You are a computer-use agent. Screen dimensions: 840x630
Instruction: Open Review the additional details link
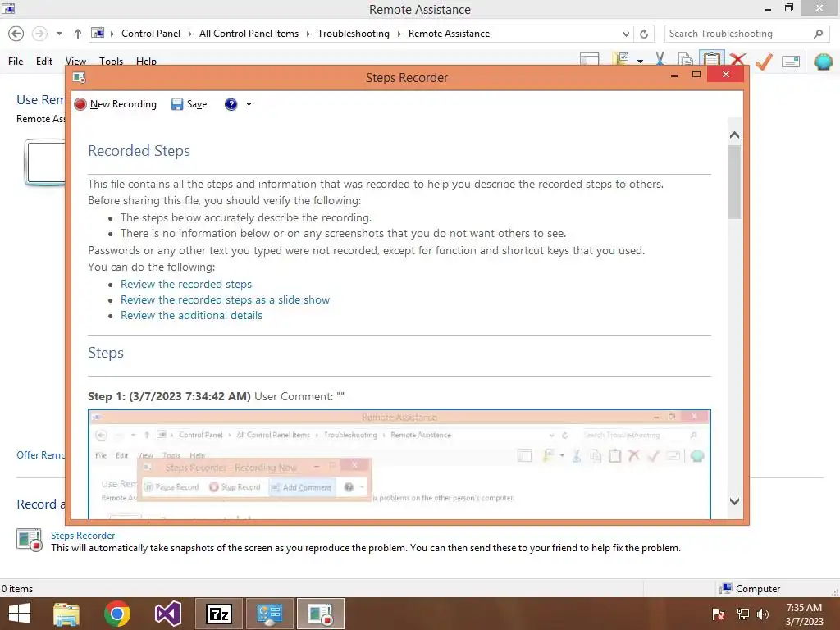point(191,315)
